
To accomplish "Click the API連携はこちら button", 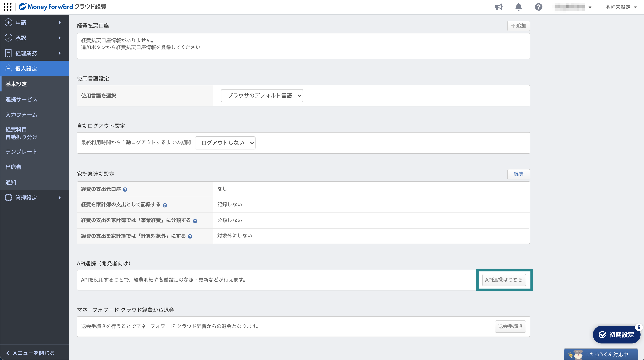I will click(504, 280).
